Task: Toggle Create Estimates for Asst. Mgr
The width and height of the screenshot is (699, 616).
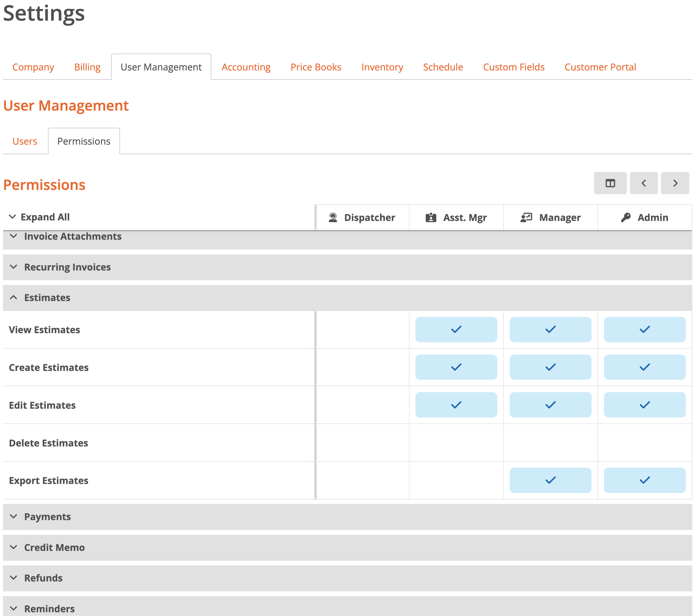Action: 456,367
